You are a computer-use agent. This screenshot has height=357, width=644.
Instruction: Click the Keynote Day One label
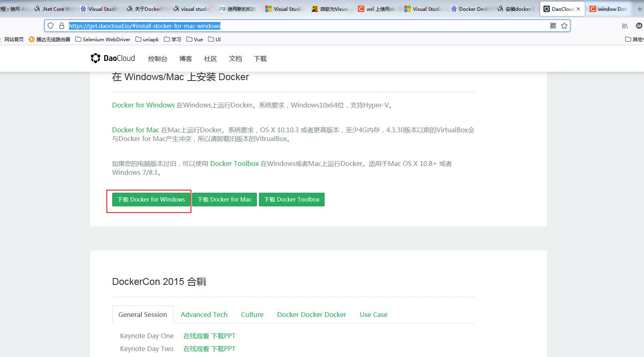147,336
